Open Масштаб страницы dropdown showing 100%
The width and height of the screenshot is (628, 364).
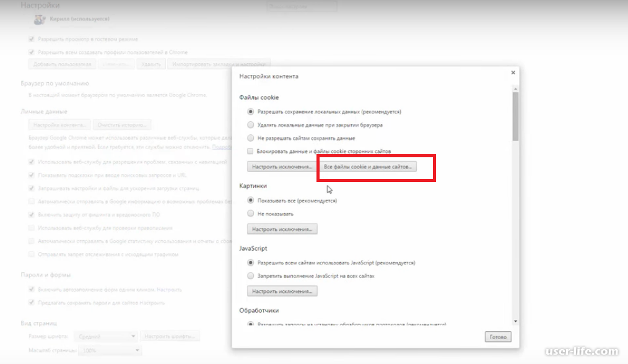pyautogui.click(x=110, y=350)
